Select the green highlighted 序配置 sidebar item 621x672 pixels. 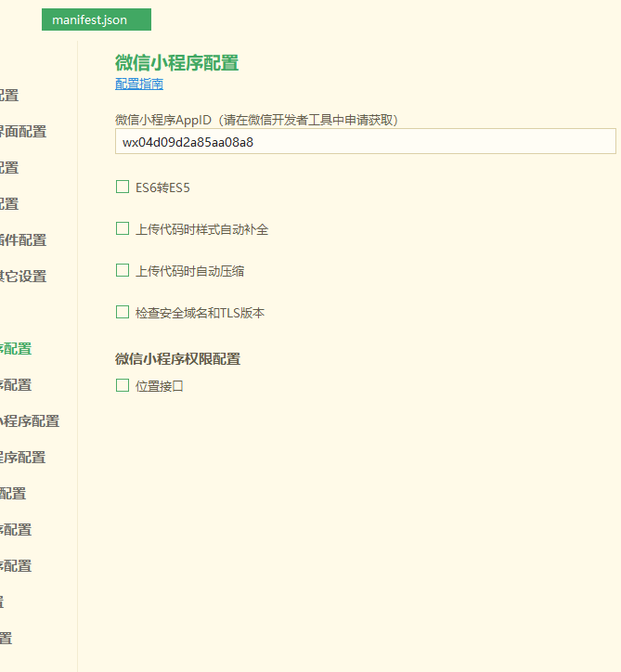pos(16,349)
